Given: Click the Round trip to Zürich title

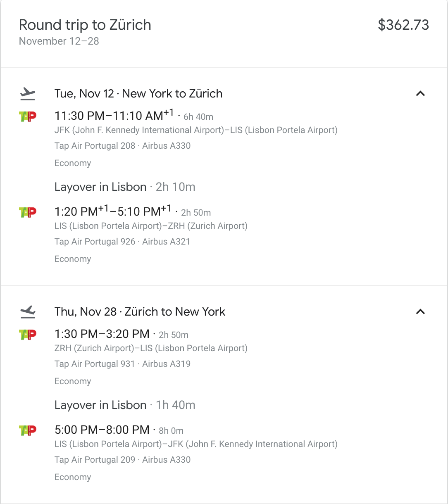Looking at the screenshot, I should point(85,25).
